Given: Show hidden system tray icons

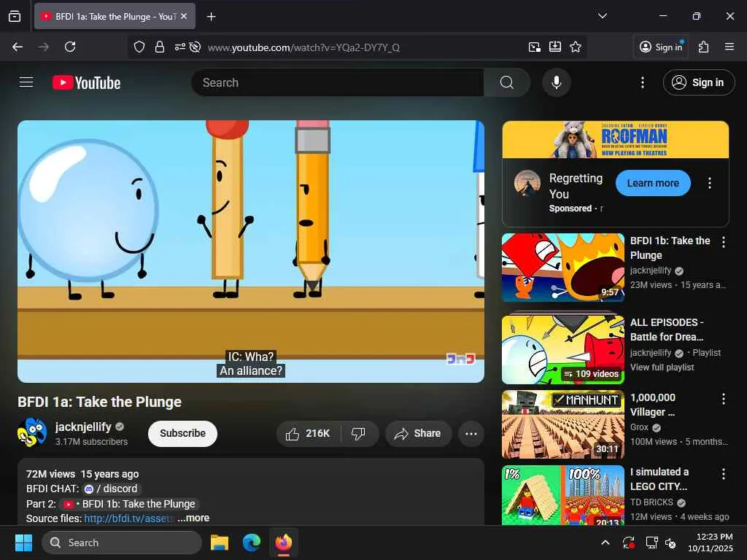Looking at the screenshot, I should coord(605,542).
